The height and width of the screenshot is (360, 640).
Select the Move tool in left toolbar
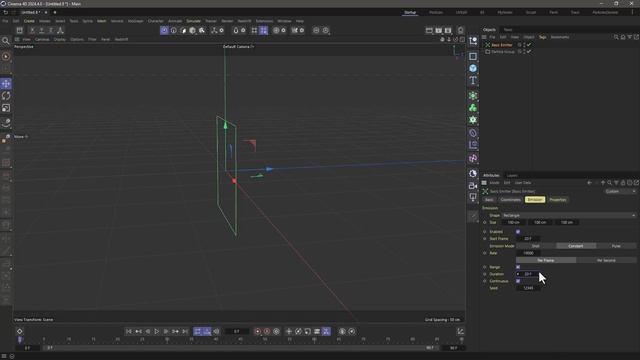(6, 84)
